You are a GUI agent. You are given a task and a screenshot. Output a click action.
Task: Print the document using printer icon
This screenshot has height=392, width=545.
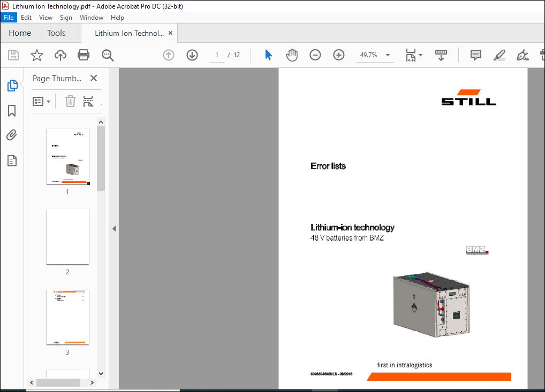84,55
